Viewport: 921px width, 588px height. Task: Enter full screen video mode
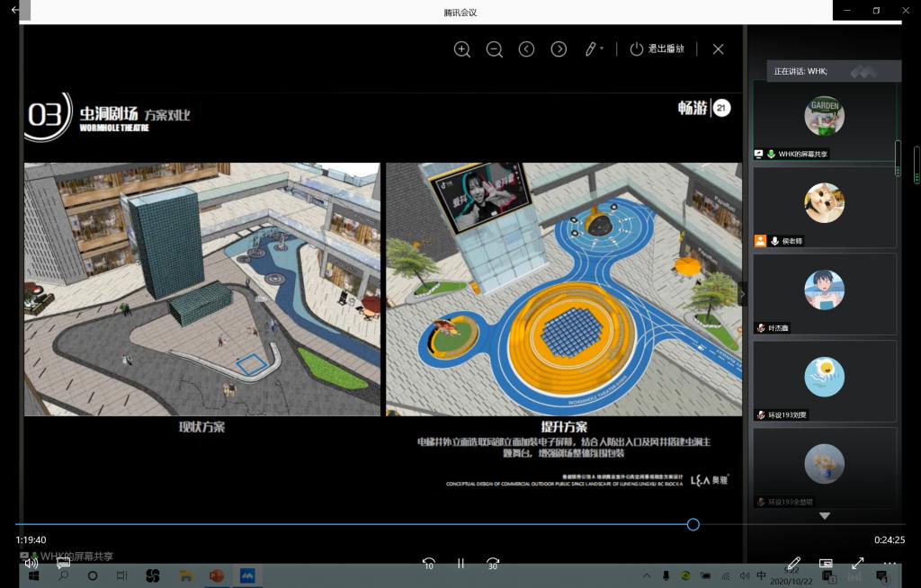(857, 564)
